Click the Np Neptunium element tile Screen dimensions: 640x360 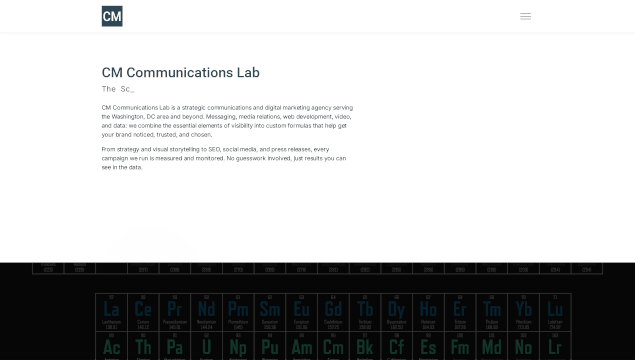[x=238, y=346]
